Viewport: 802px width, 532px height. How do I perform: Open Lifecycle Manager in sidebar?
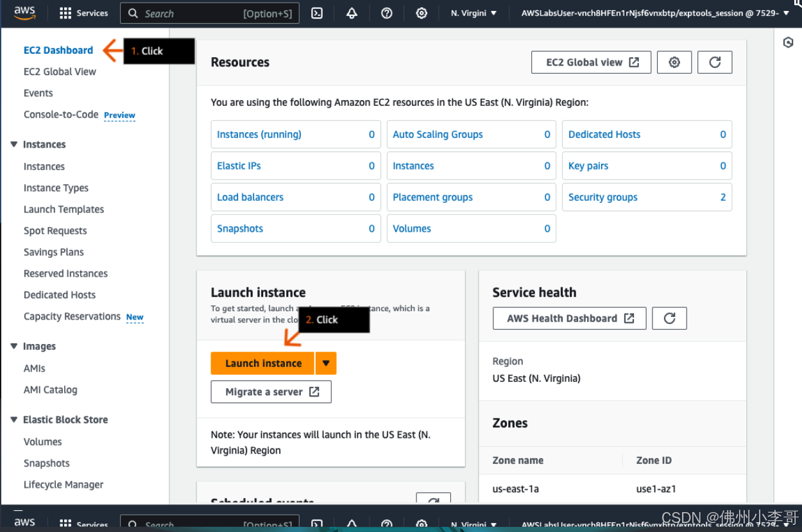64,485
